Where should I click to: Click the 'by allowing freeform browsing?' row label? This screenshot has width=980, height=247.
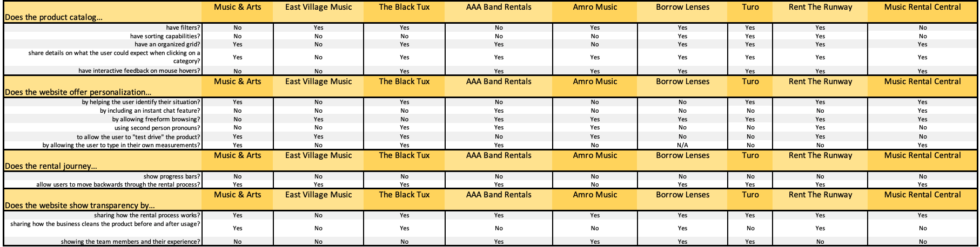(x=156, y=119)
